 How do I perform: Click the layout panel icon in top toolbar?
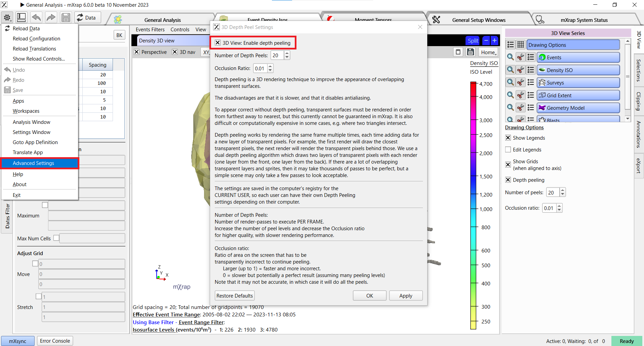[x=22, y=18]
